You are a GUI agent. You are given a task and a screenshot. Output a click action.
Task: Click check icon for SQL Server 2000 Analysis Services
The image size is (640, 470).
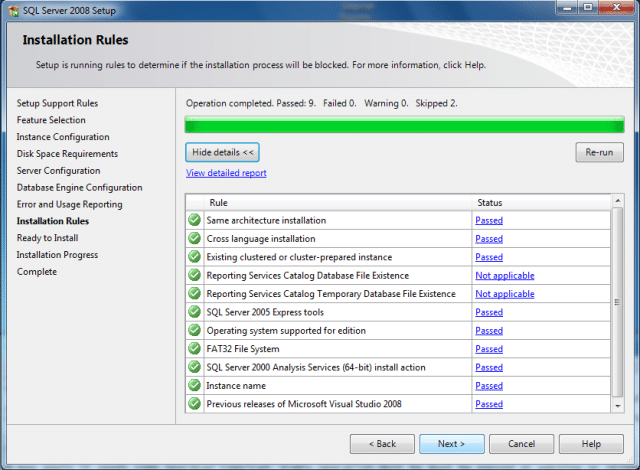point(195,367)
